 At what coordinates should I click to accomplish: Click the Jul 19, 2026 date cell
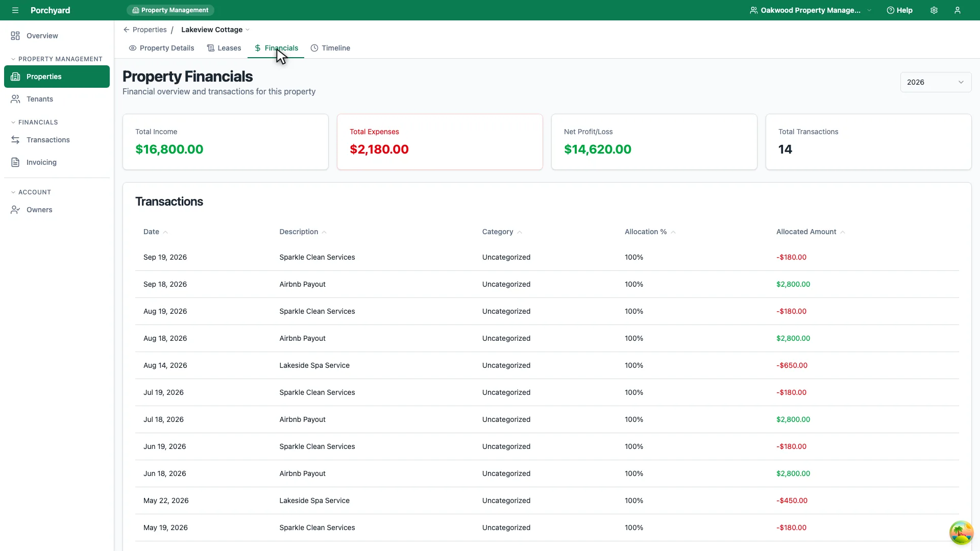tap(163, 392)
